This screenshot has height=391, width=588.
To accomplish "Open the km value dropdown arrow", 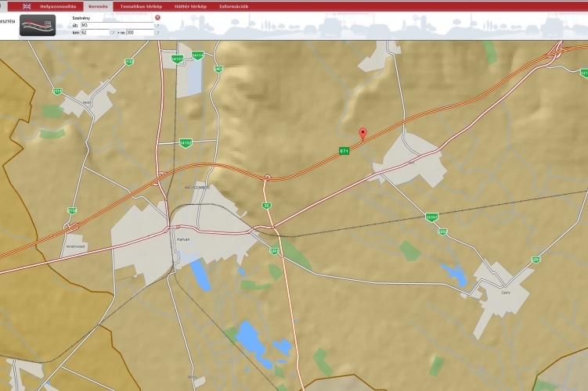I will coord(112,33).
